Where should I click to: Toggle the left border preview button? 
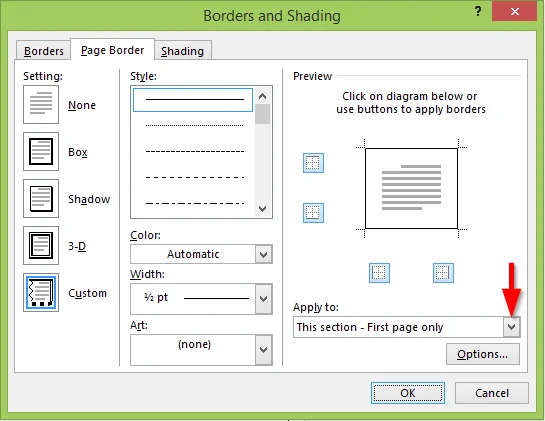[x=379, y=273]
